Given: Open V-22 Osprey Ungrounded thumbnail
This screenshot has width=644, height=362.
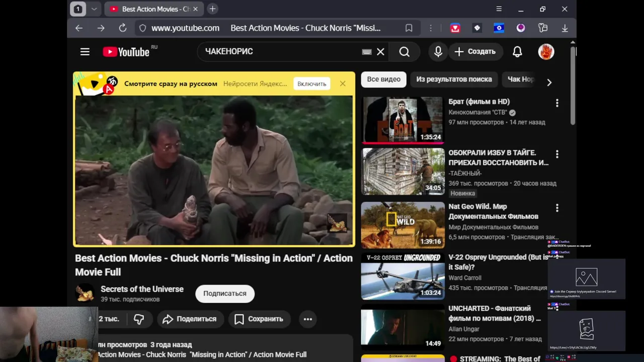Looking at the screenshot, I should pyautogui.click(x=403, y=276).
